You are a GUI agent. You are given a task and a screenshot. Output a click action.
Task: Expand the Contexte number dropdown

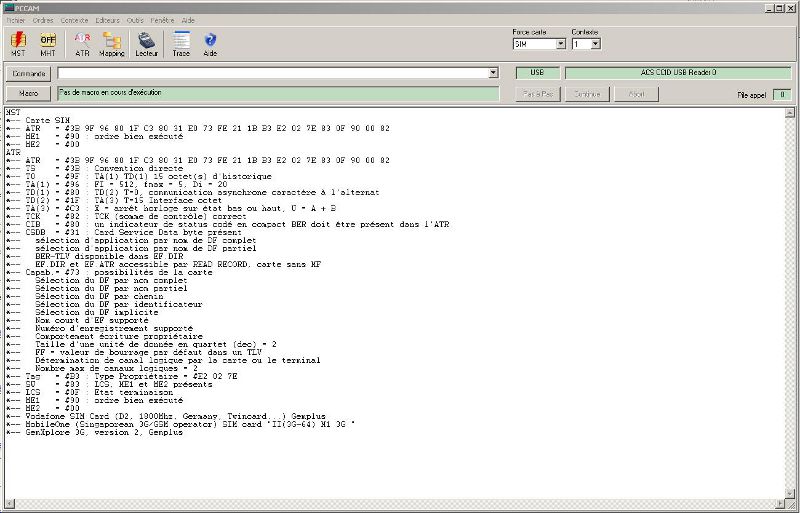595,44
